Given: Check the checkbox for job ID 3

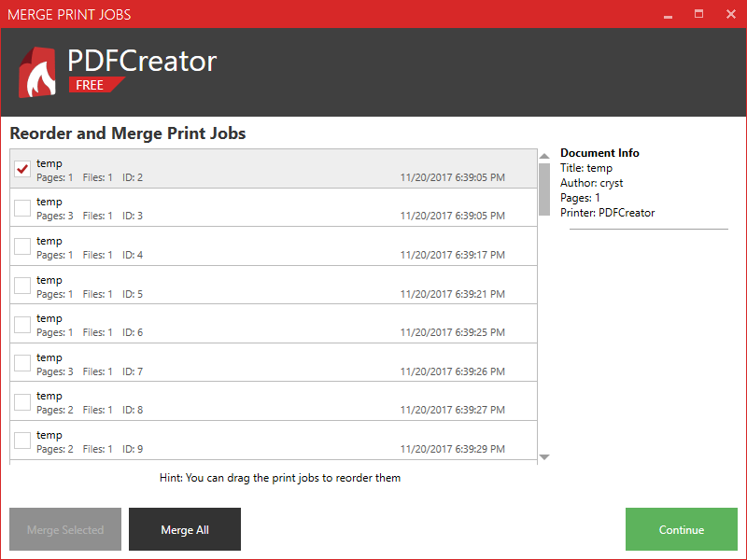Looking at the screenshot, I should pyautogui.click(x=23, y=208).
